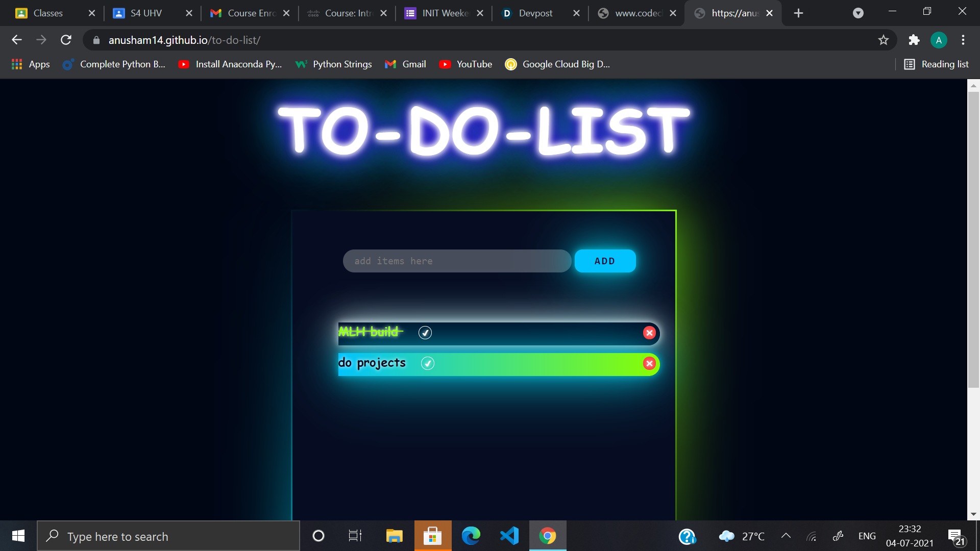980x551 pixels.
Task: Mark do projects as completed
Action: pyautogui.click(x=428, y=363)
